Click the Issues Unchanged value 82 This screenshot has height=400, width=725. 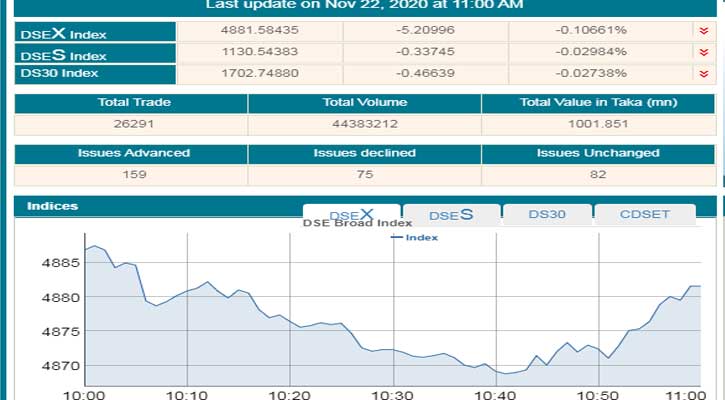[x=598, y=174]
